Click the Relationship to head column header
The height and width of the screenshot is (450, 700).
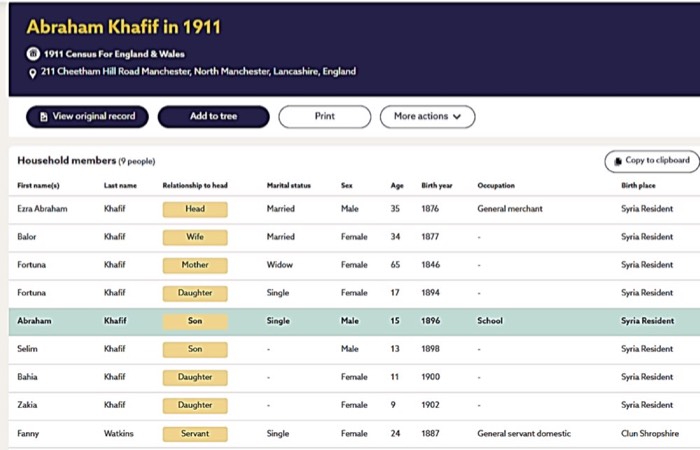(x=195, y=186)
